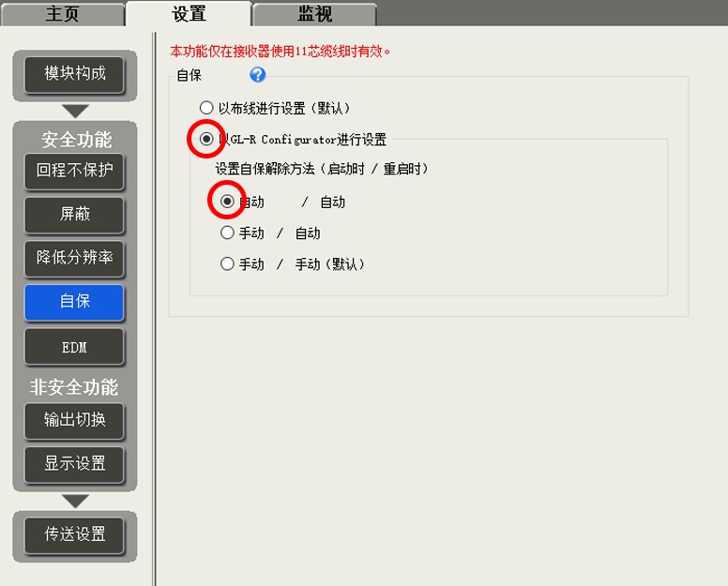Screen dimensions: 728x586
Task: Select the 以布线进行设置（默认） radio option
Action: [206, 108]
